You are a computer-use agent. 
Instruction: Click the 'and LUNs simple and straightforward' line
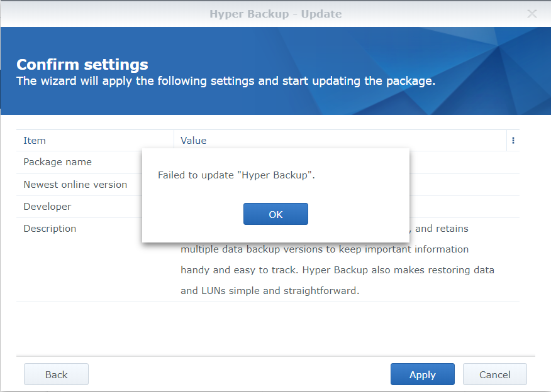269,291
